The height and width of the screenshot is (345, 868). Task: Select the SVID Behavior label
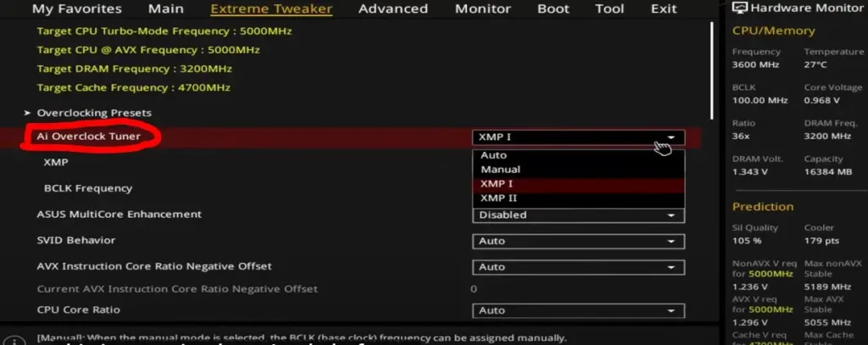pos(75,241)
